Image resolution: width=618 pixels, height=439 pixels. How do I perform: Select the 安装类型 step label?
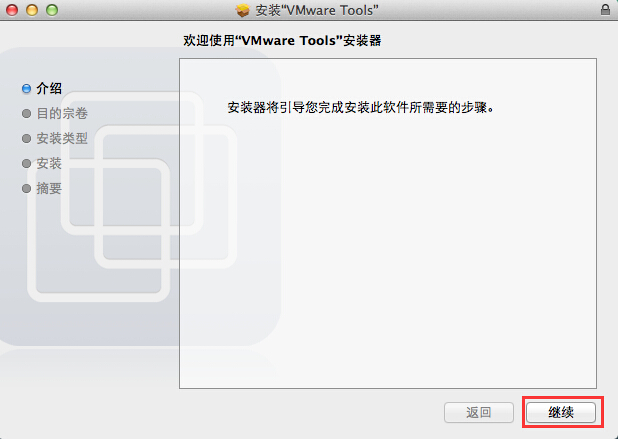click(x=62, y=138)
